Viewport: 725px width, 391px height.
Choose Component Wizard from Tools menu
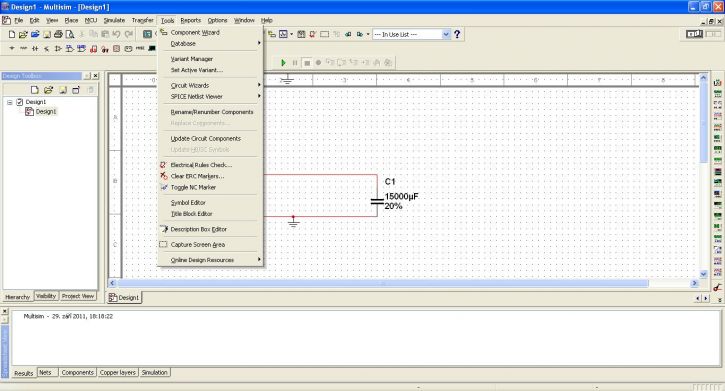pyautogui.click(x=210, y=32)
